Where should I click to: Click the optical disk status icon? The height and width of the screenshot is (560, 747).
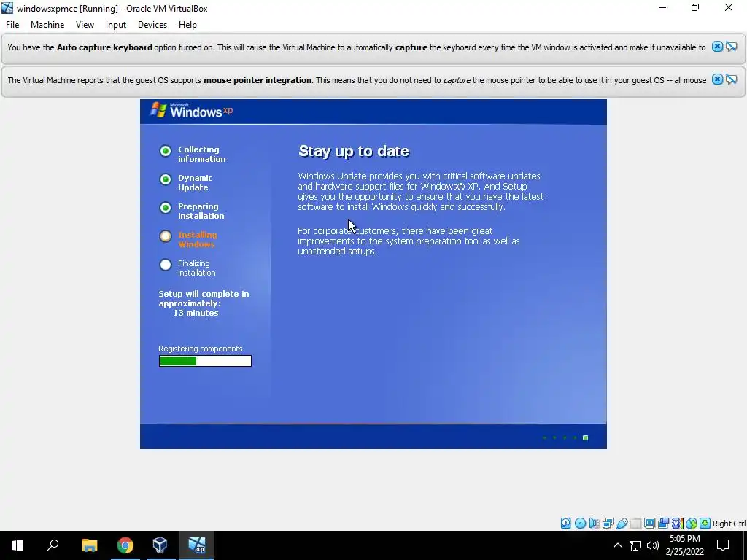pyautogui.click(x=580, y=524)
